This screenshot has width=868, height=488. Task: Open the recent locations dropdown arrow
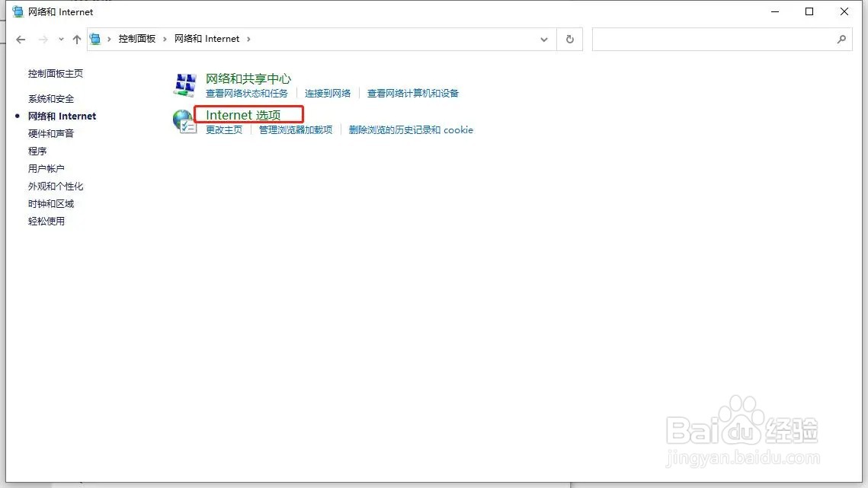(x=61, y=40)
